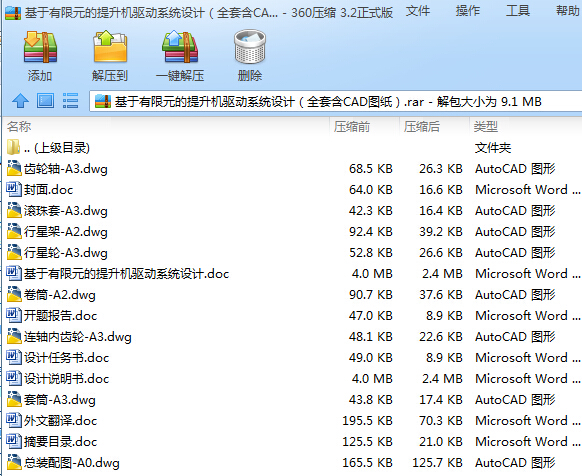Image resolution: width=582 pixels, height=476 pixels.
Task: Click the icon of 总装配图-A0.dwg
Action: (14, 462)
